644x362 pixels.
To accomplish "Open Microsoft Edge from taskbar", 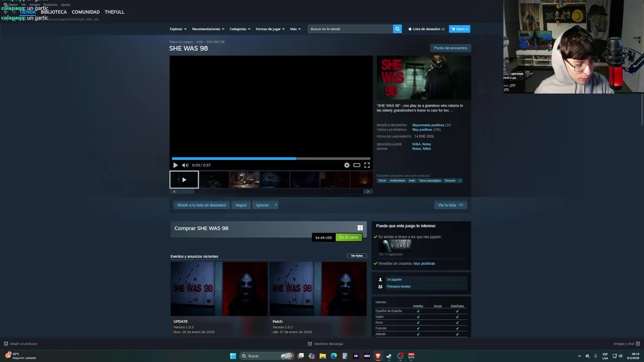I will pos(334,356).
